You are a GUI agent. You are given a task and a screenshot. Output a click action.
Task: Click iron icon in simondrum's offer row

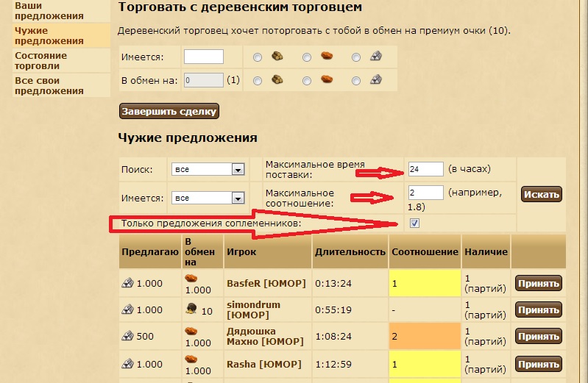127,309
